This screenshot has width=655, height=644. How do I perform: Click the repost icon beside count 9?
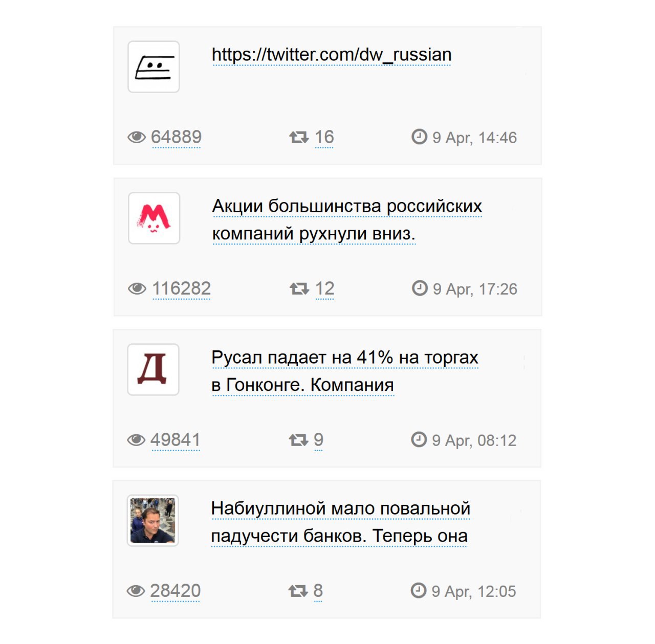pyautogui.click(x=298, y=440)
